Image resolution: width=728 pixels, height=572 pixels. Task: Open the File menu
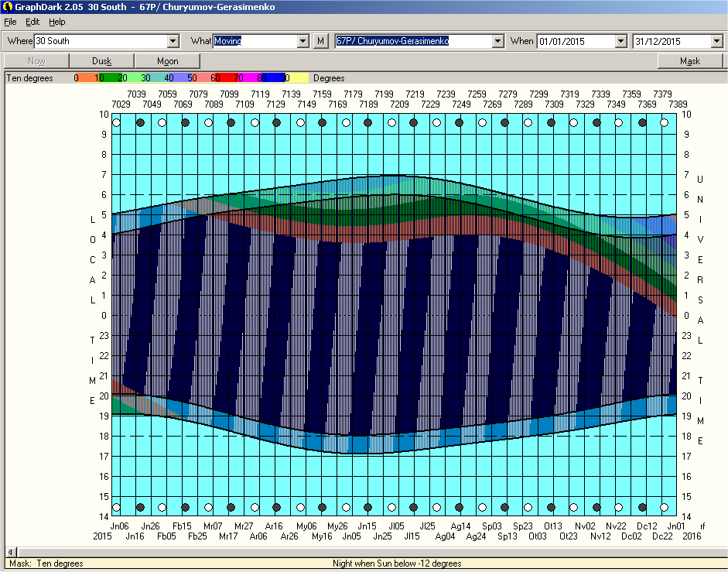coord(10,22)
